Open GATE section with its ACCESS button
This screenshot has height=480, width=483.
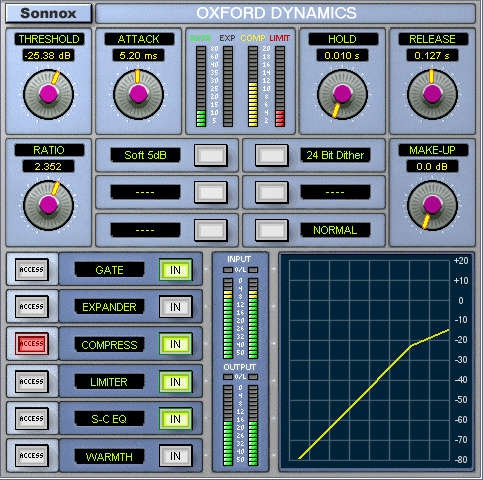coord(32,269)
